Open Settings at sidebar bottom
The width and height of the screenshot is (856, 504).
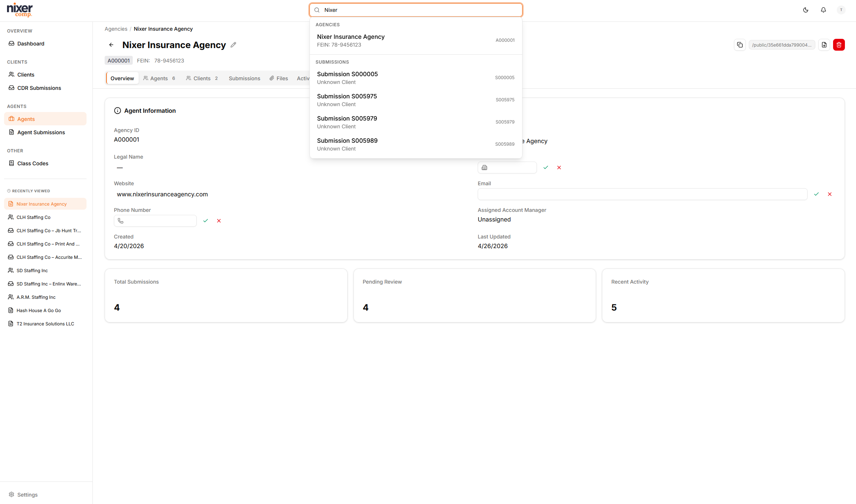45,495
